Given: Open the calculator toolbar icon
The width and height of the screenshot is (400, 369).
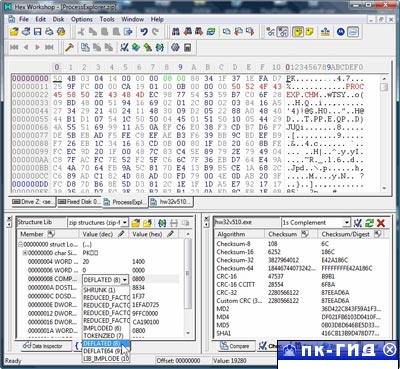Looking at the screenshot, I should 187,47.
